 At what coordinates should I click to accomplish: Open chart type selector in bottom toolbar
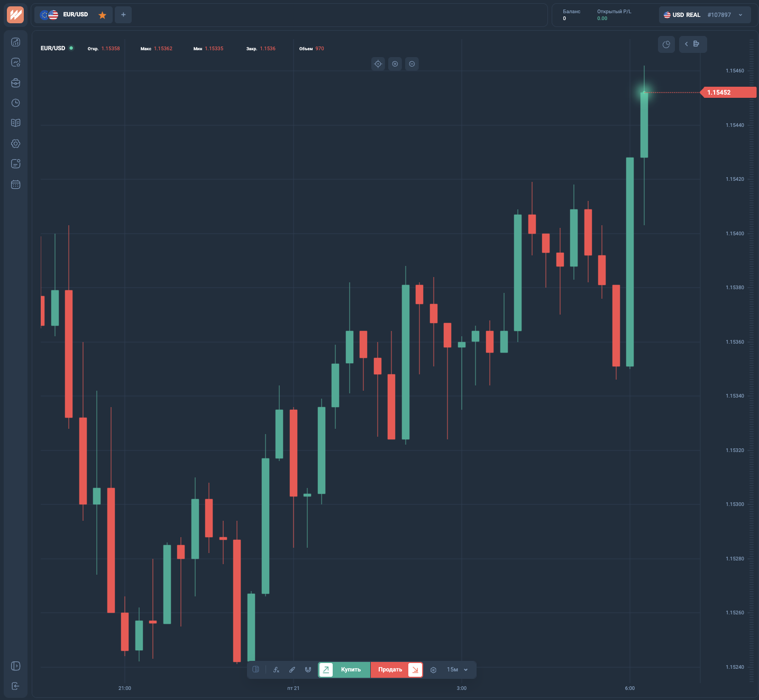coord(255,669)
